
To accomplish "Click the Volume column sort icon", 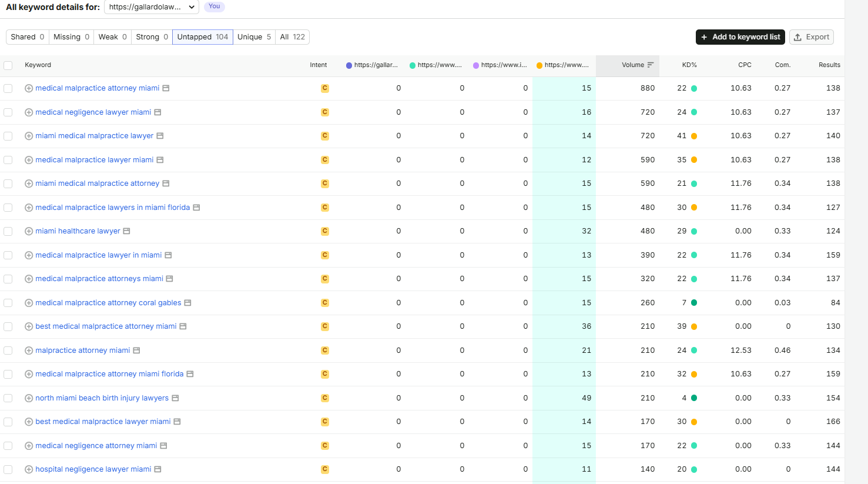I will pyautogui.click(x=651, y=65).
